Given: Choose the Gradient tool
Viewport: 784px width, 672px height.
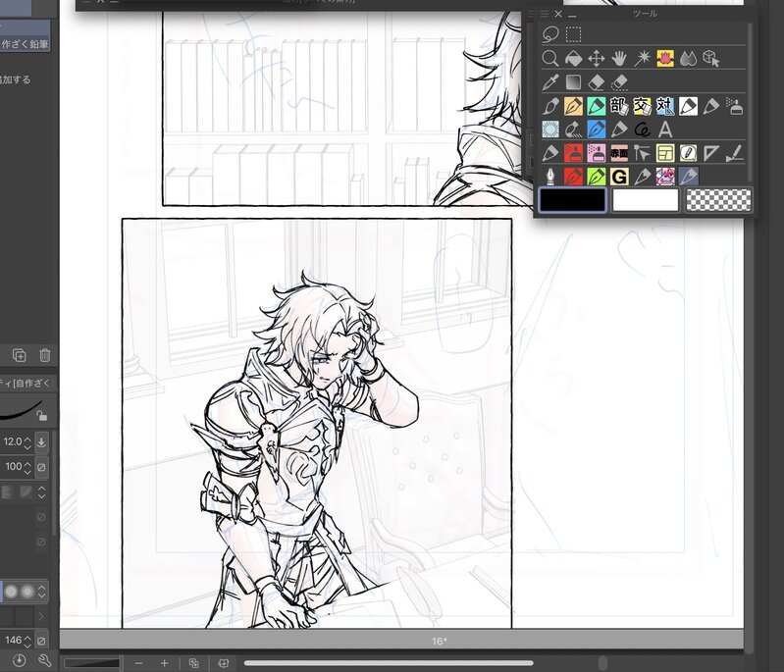Looking at the screenshot, I should tap(573, 82).
